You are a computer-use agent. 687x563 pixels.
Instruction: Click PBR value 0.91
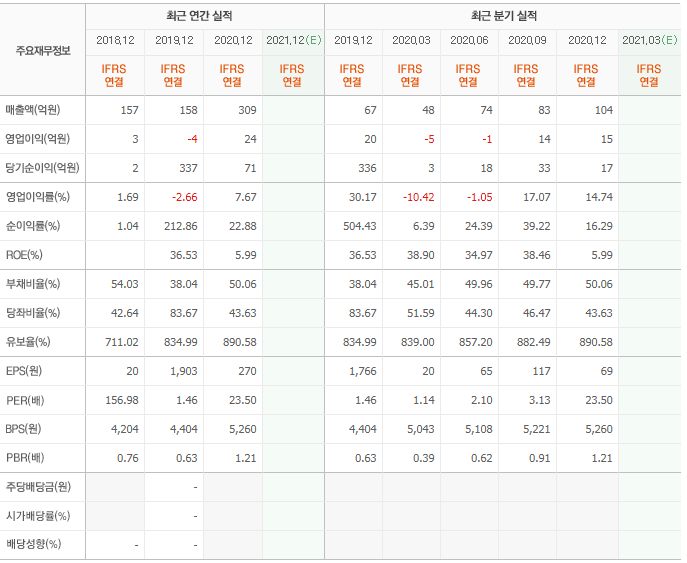click(539, 458)
